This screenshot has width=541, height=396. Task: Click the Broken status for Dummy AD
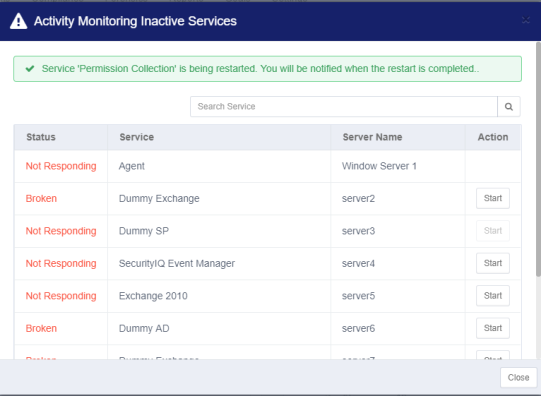41,328
